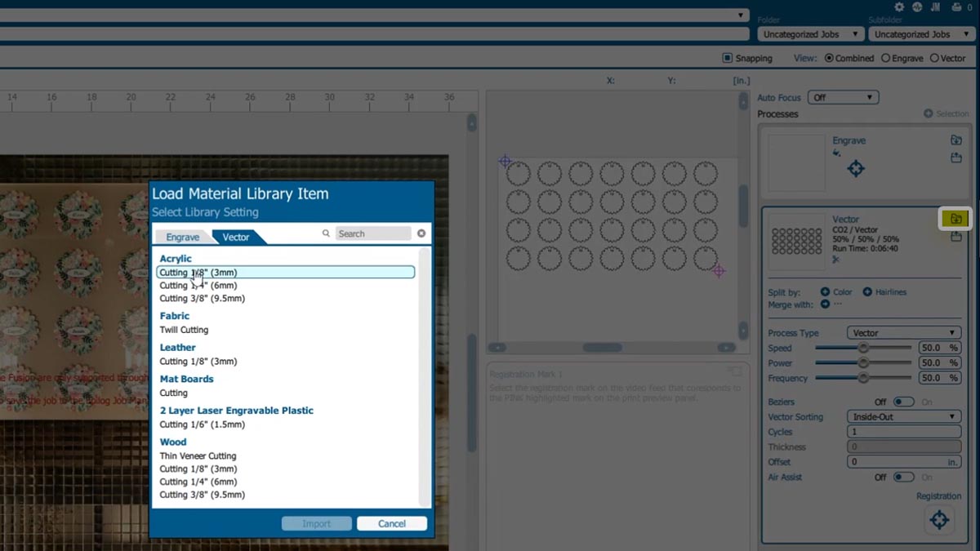Choose Wood Thin Veneer Cutting setting

click(198, 456)
